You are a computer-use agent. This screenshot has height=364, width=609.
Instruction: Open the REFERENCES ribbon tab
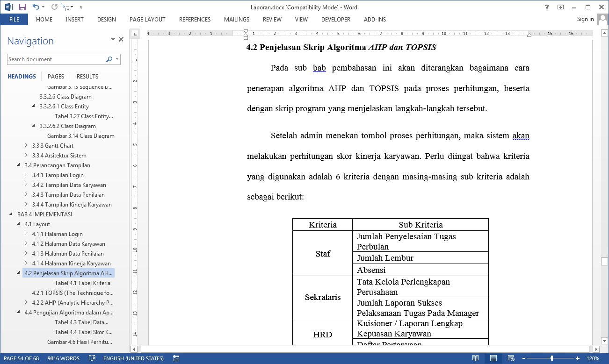(x=195, y=20)
